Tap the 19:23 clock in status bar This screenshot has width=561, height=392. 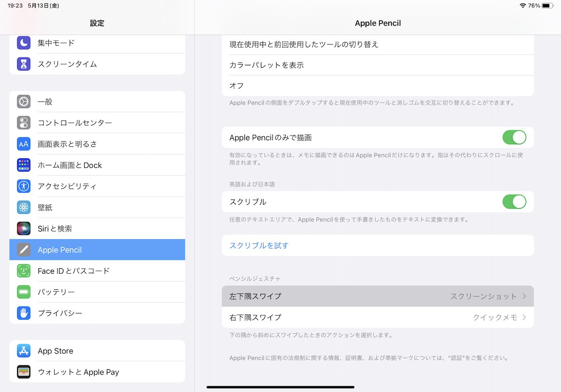coord(15,6)
